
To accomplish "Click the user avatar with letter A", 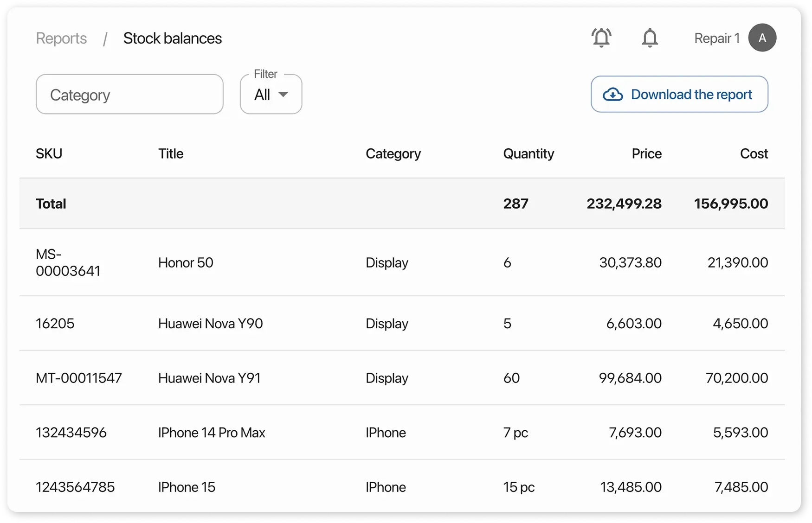I will tap(762, 38).
